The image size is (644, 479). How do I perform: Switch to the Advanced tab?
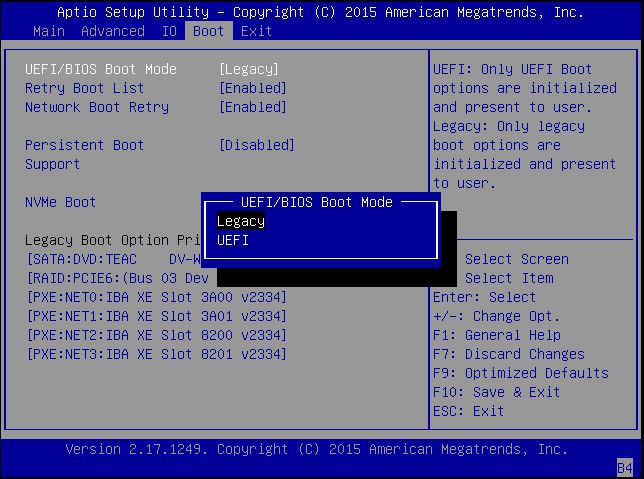tap(113, 31)
